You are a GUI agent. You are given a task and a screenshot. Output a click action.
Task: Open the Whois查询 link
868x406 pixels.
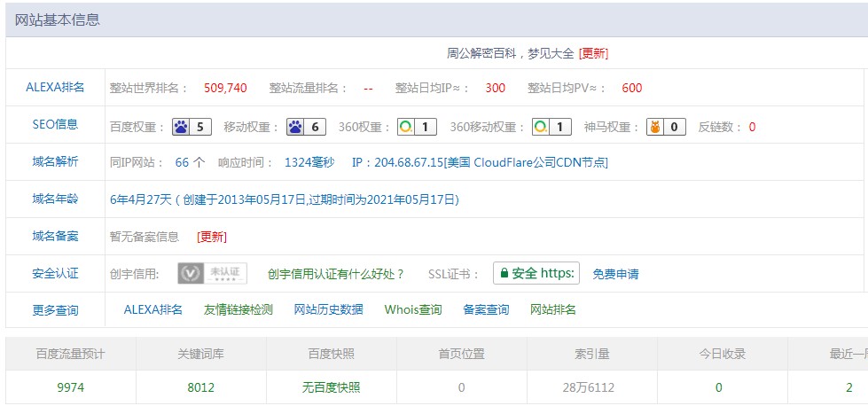pyautogui.click(x=412, y=309)
